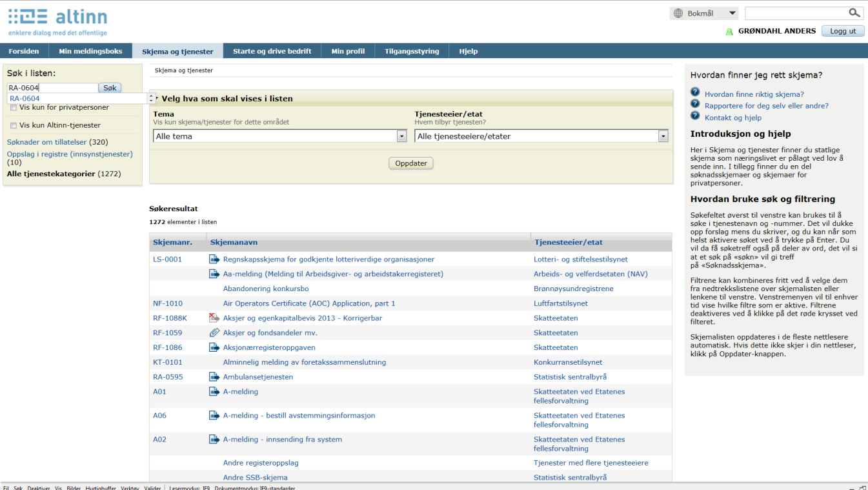Click the form icon in the LS-0001 row
Image resolution: width=868 pixels, height=490 pixels.
click(x=215, y=259)
